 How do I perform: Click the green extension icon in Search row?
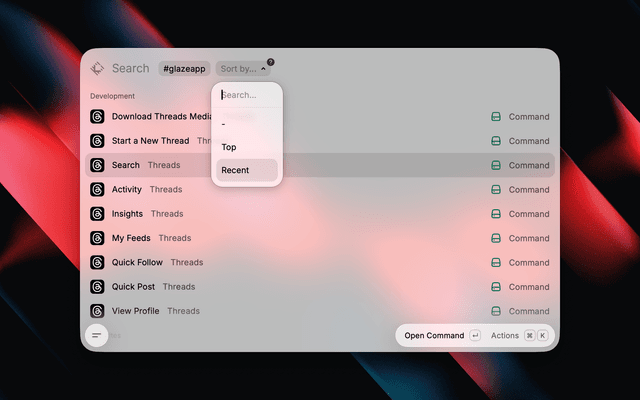[496, 165]
